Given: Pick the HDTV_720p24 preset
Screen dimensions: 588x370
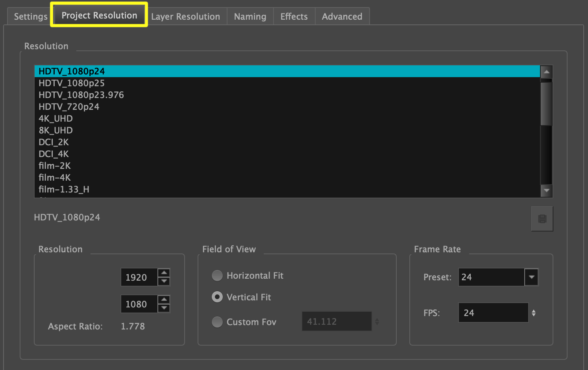Looking at the screenshot, I should [69, 107].
